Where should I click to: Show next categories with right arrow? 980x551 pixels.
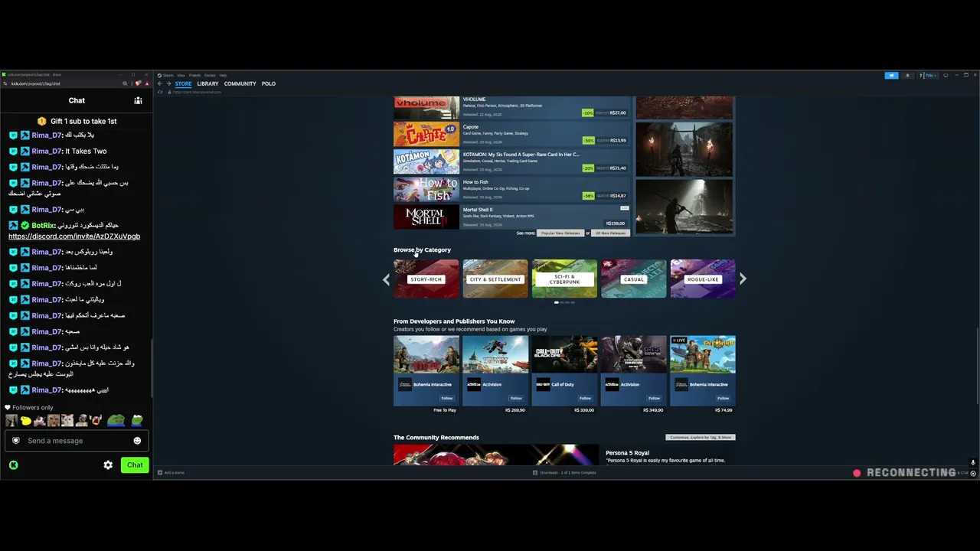(x=742, y=279)
